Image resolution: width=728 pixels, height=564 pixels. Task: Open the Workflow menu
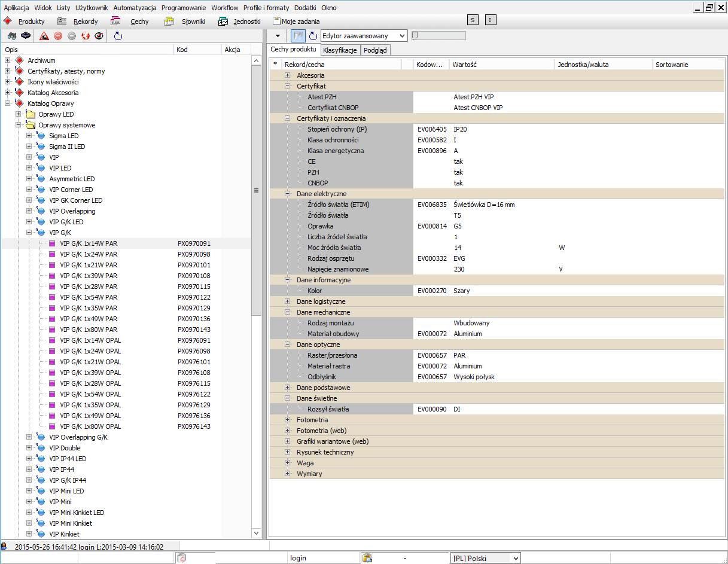pos(225,8)
